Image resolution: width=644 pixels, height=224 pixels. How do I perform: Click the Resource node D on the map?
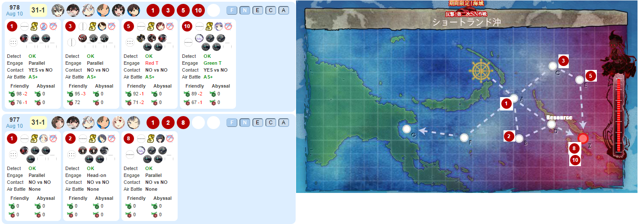pyautogui.click(x=552, y=124)
